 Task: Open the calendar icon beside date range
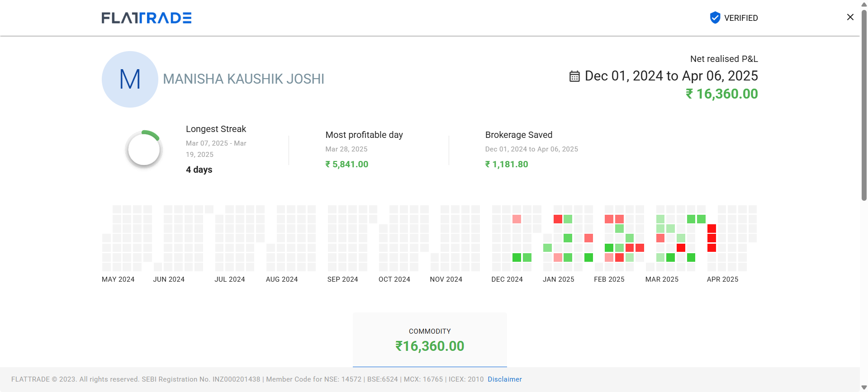point(574,76)
